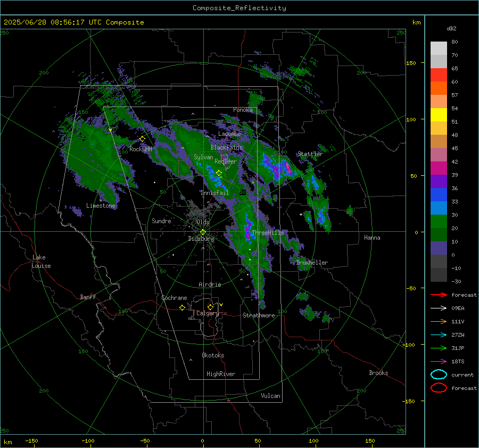The height and width of the screenshot is (448, 479).
Task: Click yellow diamond marker below Cochrane
Action: pyautogui.click(x=183, y=308)
